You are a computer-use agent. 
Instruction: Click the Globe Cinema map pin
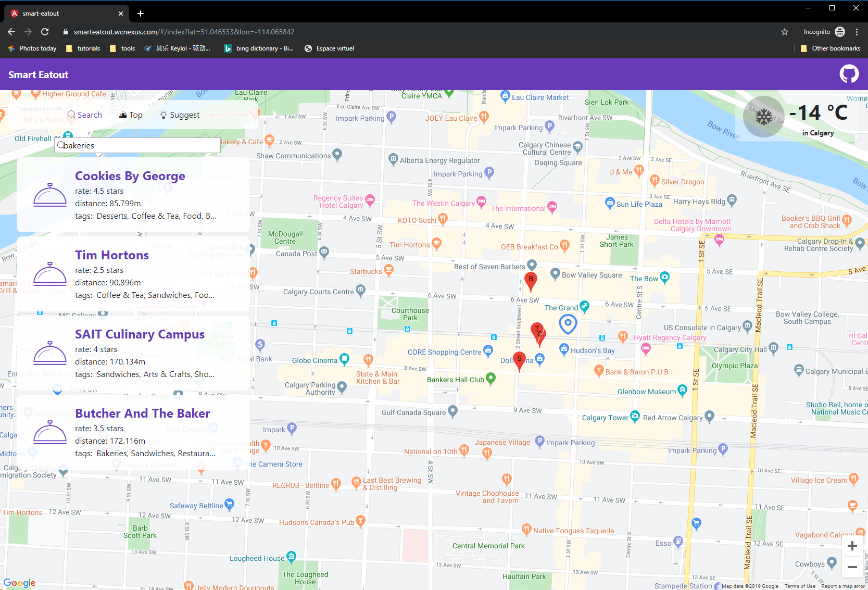(x=344, y=359)
